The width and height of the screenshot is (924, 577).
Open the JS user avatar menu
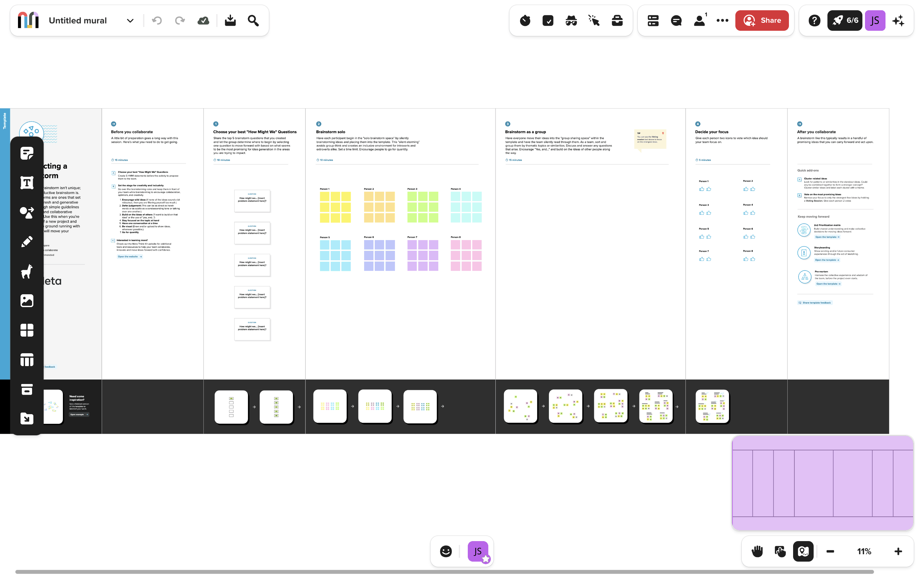pos(875,21)
